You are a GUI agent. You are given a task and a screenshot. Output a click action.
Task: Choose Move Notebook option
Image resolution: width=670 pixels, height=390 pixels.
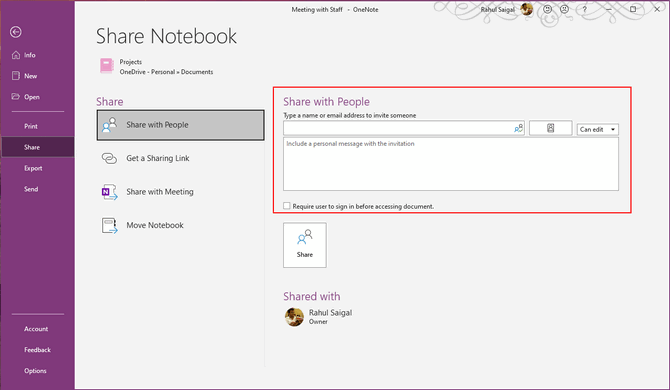click(180, 225)
